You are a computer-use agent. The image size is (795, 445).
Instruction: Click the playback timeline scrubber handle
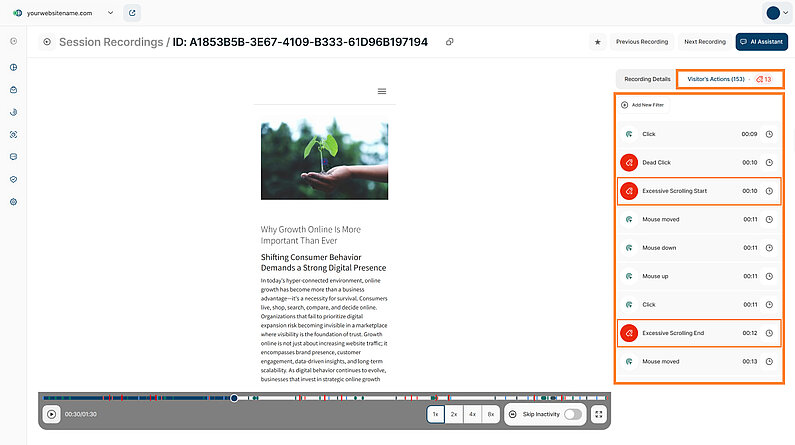234,398
